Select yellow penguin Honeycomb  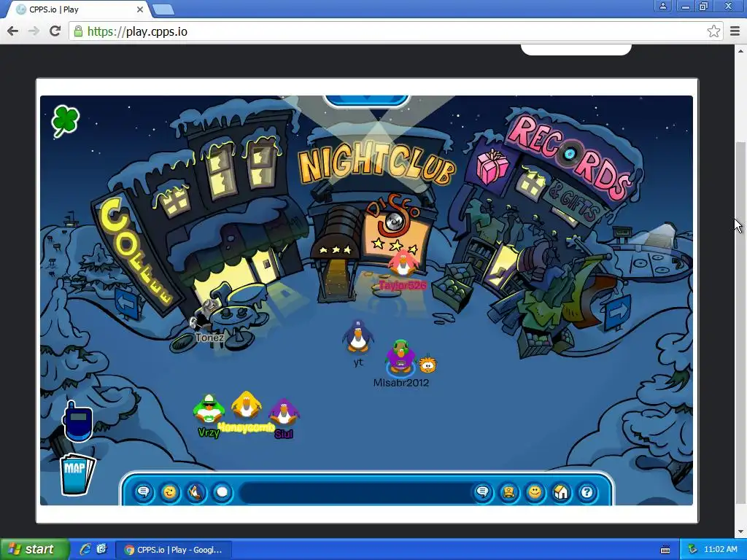click(x=247, y=405)
